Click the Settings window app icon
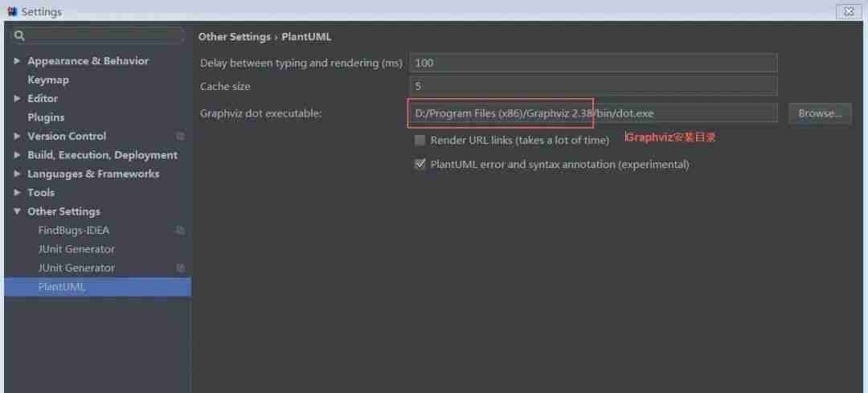868x393 pixels. pyautogui.click(x=12, y=11)
